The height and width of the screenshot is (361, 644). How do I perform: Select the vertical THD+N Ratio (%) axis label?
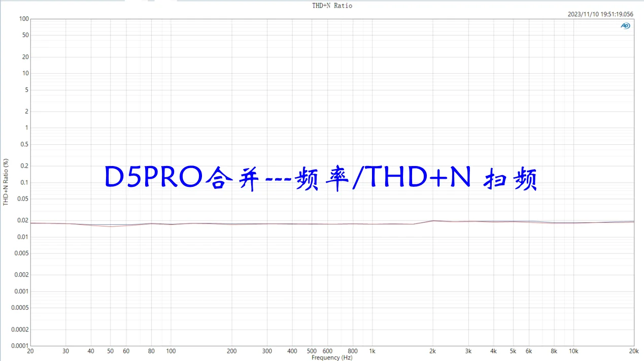6,182
